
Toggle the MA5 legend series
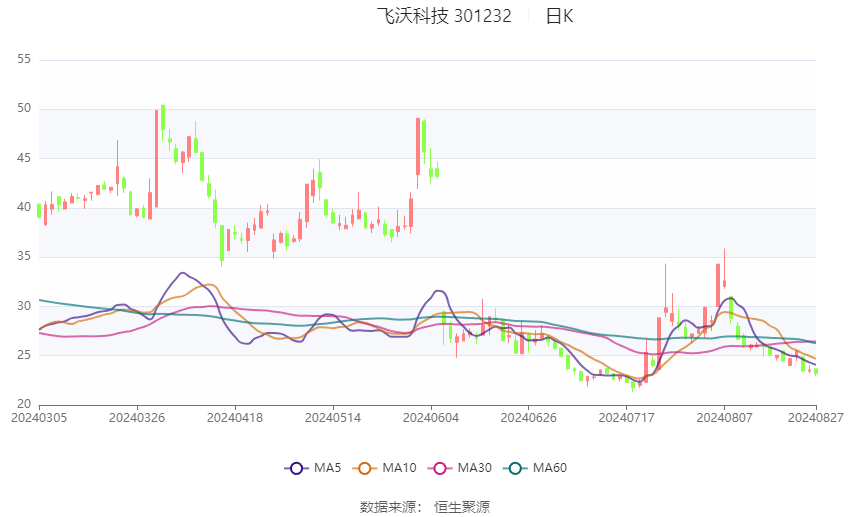pos(313,468)
